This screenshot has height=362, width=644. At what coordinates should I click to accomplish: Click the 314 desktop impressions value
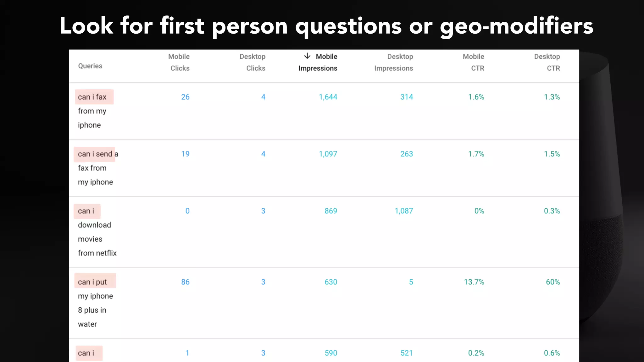[x=407, y=97]
